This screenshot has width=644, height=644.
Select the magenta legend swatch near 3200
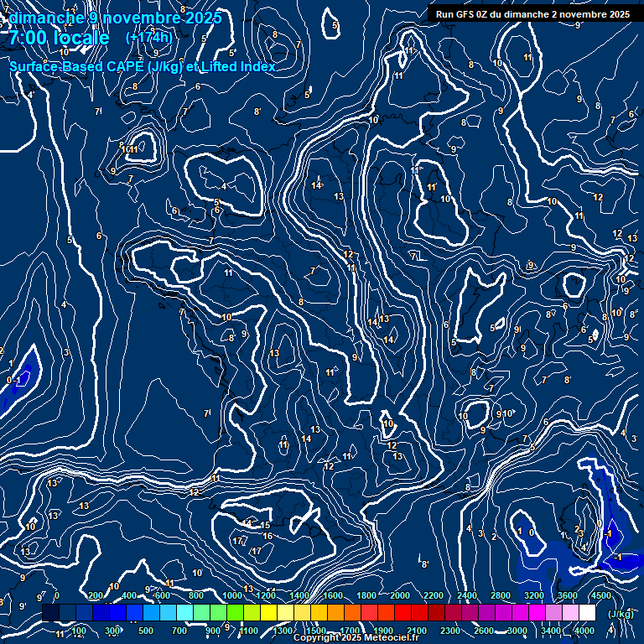tap(537, 613)
